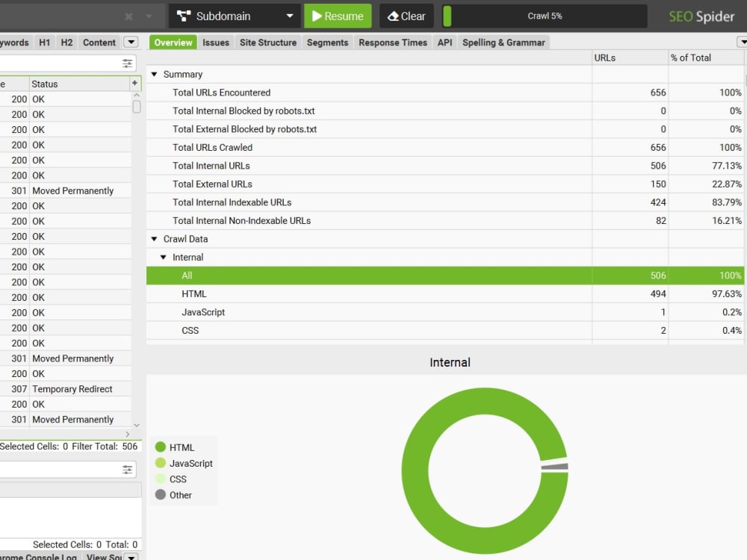Add a column with the plus icon

[x=134, y=84]
